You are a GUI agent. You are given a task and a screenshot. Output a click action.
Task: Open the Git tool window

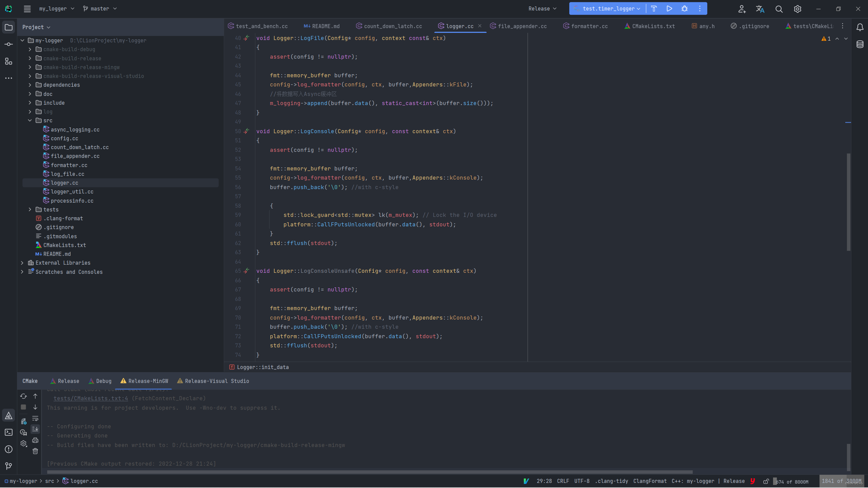click(x=8, y=466)
